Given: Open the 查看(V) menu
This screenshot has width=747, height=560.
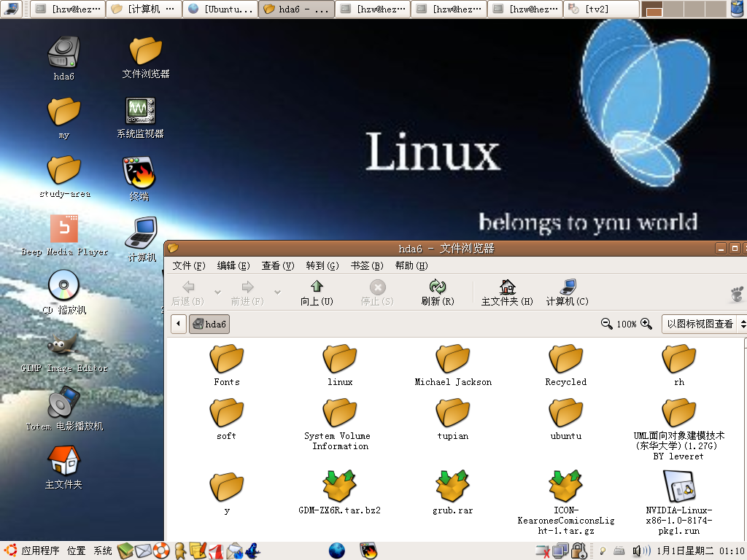Looking at the screenshot, I should 278,265.
